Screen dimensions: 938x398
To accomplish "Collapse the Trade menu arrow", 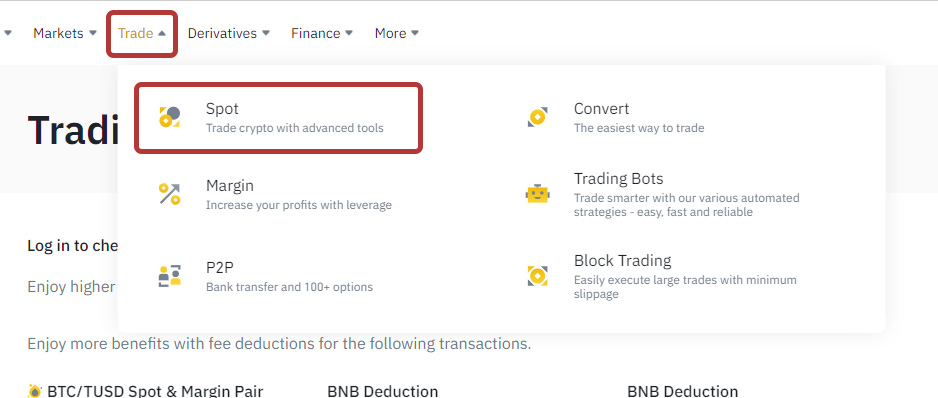I will (x=162, y=34).
